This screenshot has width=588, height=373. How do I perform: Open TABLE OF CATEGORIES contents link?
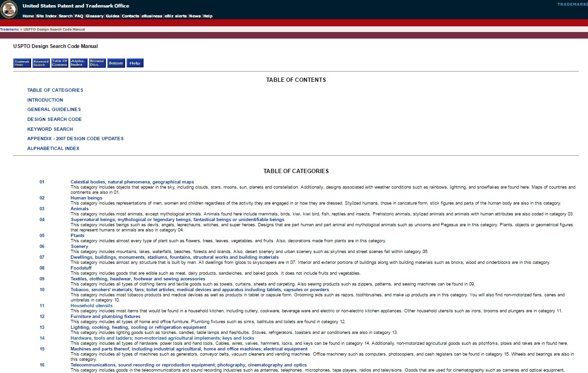click(x=55, y=90)
